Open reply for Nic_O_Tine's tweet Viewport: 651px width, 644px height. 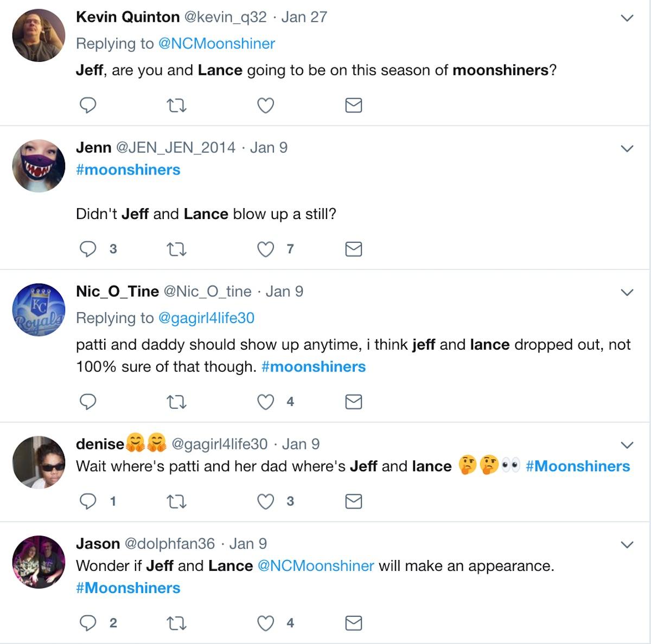coord(88,402)
